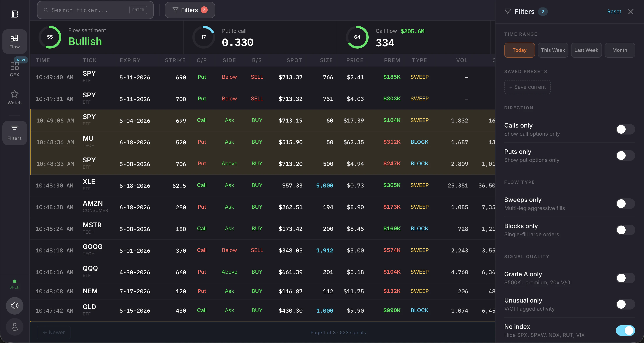Open the Flow view in sidebar
Image resolution: width=644 pixels, height=343 pixels.
tap(14, 41)
